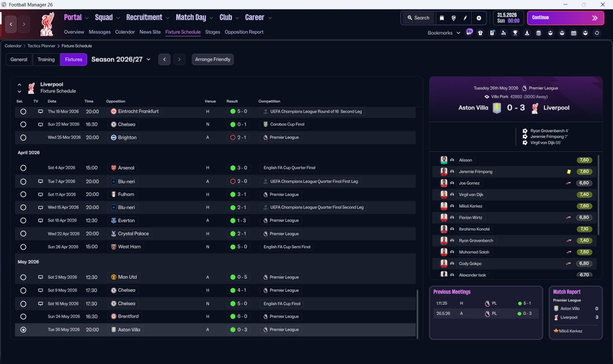Select the West Ham fixture radio button

coord(23,247)
